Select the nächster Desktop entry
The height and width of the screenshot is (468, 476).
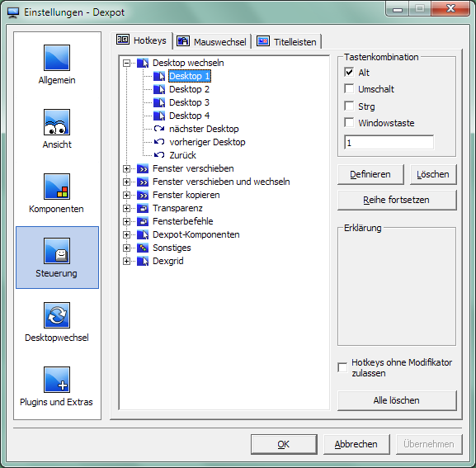pos(204,129)
